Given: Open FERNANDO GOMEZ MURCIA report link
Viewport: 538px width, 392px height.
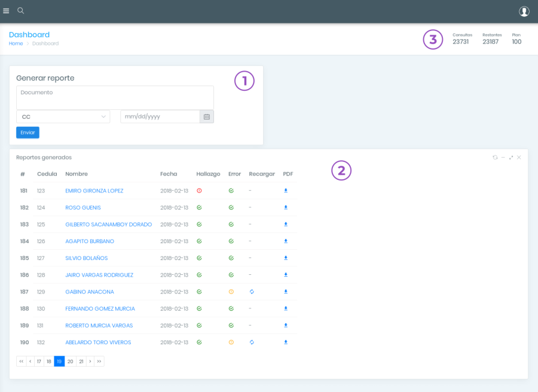Looking at the screenshot, I should coord(100,308).
